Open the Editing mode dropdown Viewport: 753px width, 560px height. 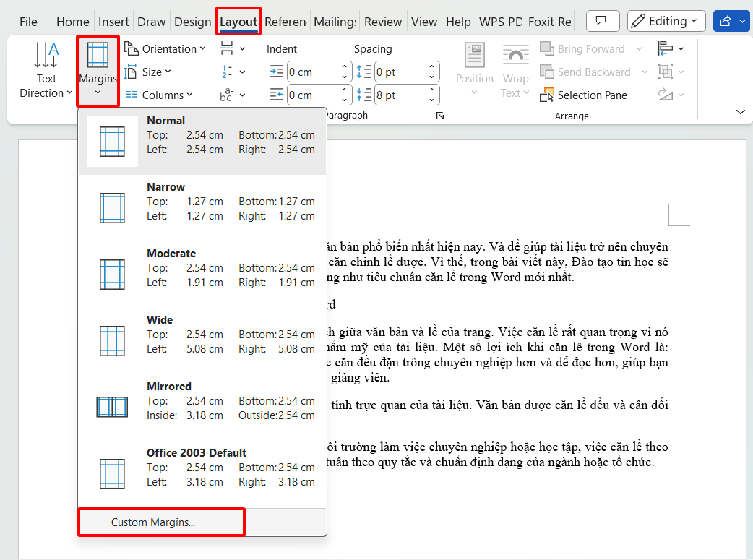[666, 21]
